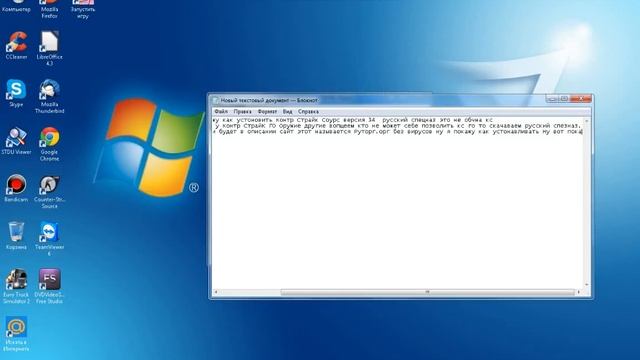640x360 pixels.
Task: Open Counter-Strike Source desktop shortcut
Action: (49, 191)
